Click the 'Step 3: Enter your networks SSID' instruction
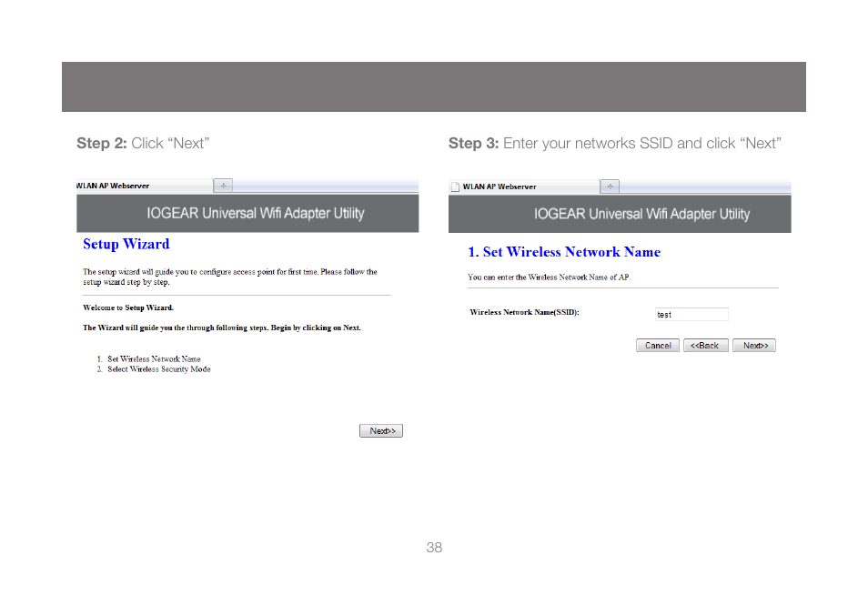The image size is (868, 605). 614,144
